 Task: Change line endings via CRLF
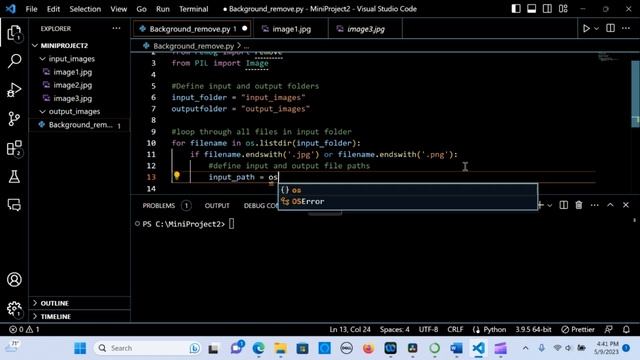(x=455, y=329)
